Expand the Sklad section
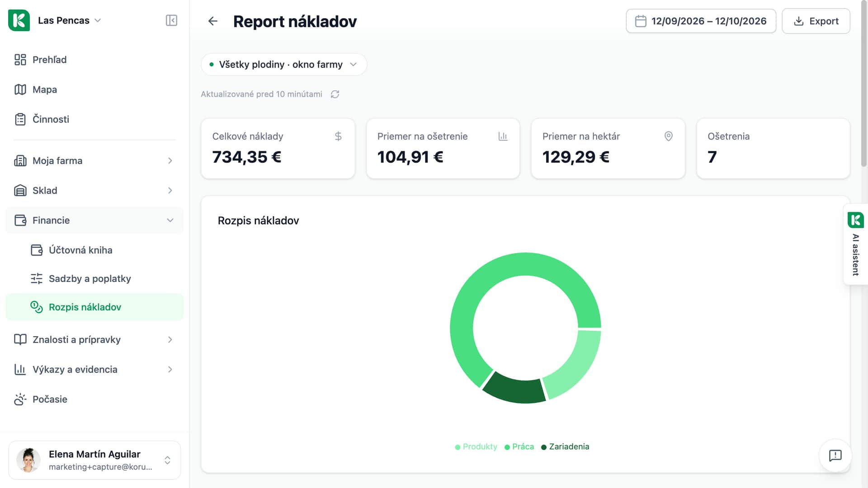This screenshot has width=868, height=488. point(94,190)
